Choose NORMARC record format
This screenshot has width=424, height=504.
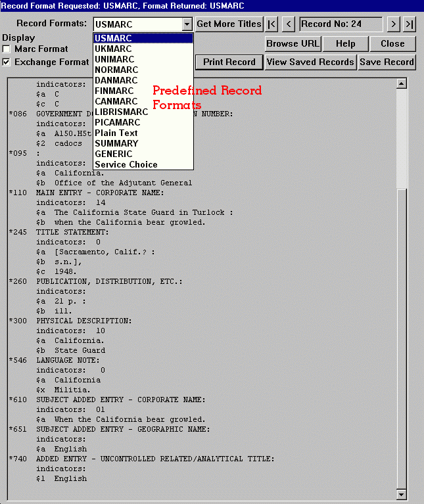pos(143,70)
